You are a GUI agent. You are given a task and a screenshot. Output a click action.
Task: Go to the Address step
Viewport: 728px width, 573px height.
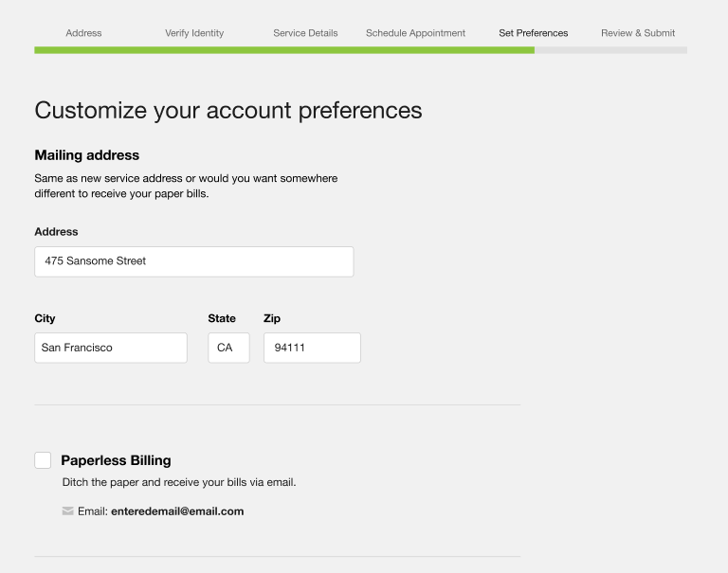click(x=83, y=33)
